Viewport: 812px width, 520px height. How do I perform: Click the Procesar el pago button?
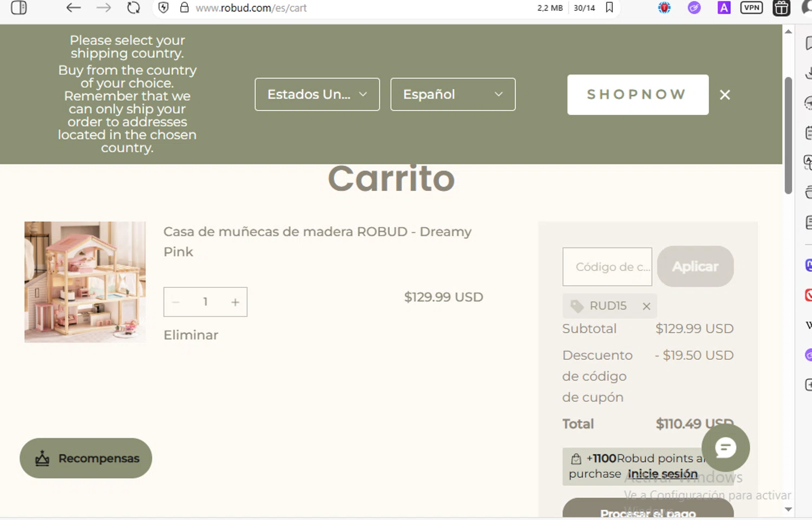tap(648, 509)
